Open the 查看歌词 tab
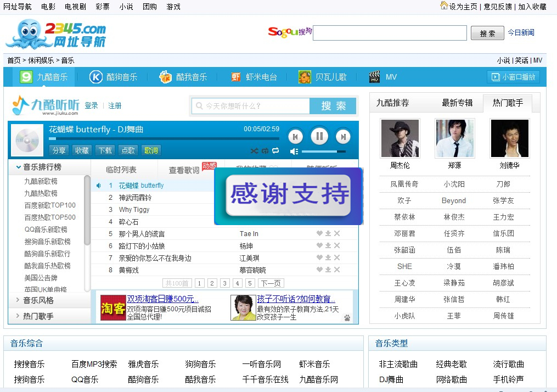 184,170
